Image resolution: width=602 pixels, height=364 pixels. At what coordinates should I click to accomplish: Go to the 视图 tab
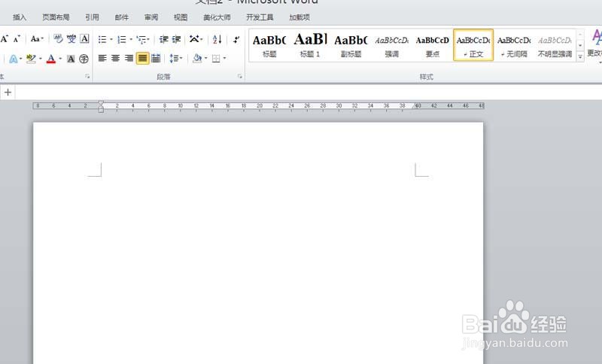(181, 17)
